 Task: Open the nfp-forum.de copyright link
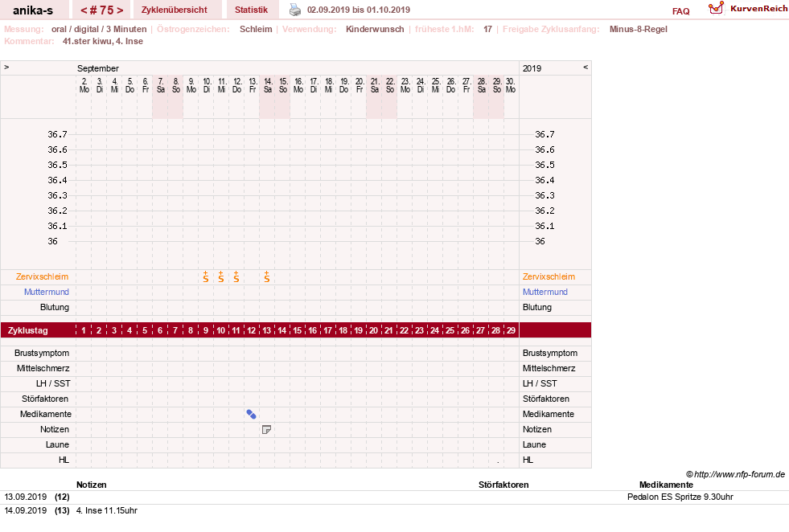[735, 474]
